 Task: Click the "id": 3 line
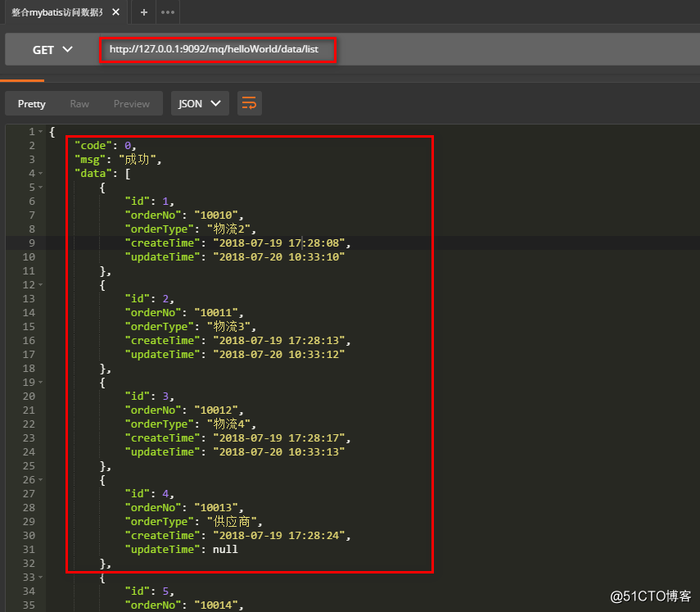click(150, 397)
